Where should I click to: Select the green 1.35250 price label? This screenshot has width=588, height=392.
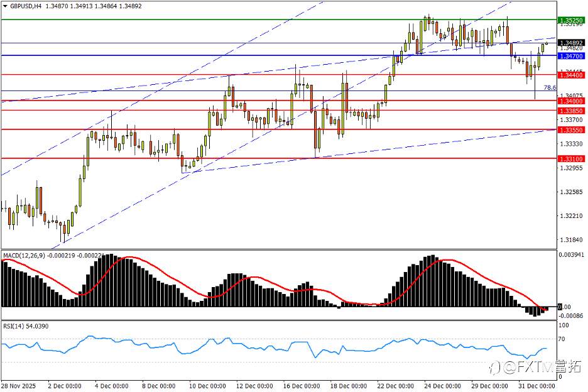click(x=571, y=20)
